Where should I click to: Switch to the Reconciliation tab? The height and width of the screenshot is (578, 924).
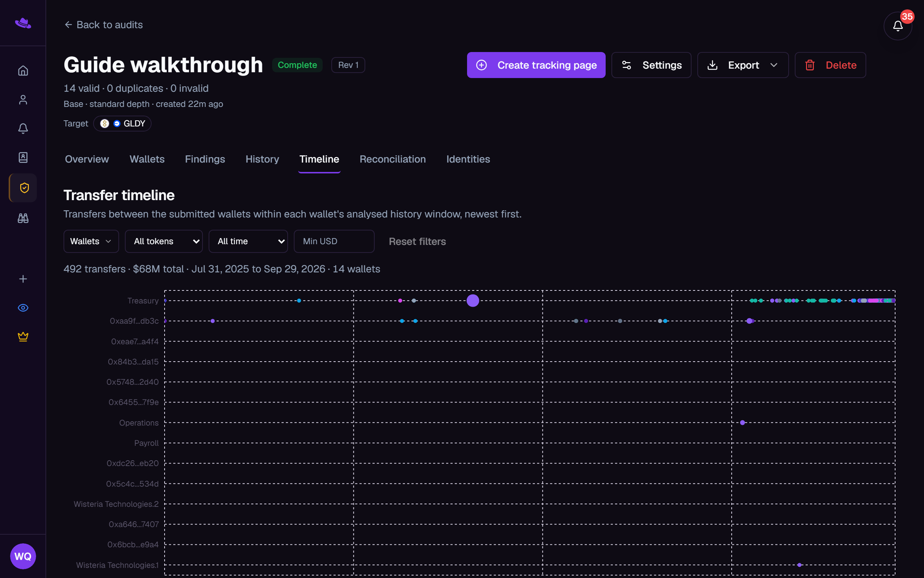coord(392,159)
